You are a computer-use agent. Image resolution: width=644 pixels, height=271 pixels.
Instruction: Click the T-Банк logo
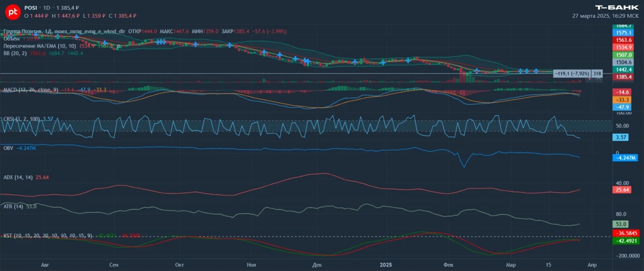point(617,7)
